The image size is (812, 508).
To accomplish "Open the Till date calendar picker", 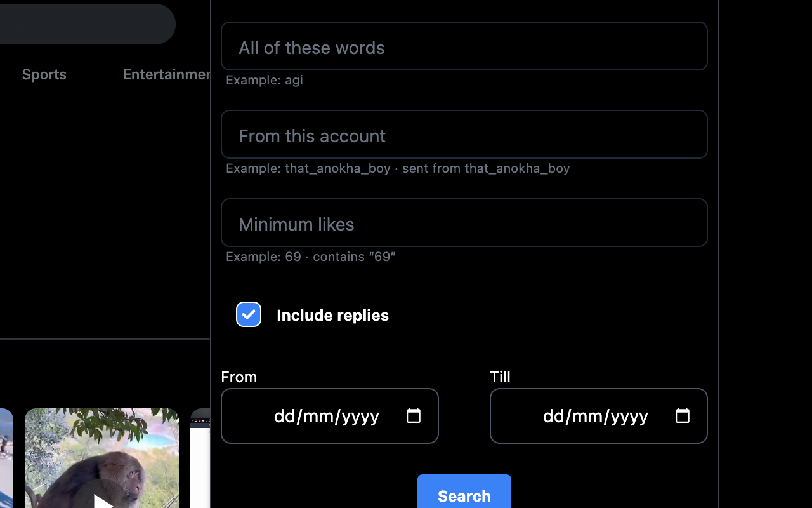I will 683,415.
